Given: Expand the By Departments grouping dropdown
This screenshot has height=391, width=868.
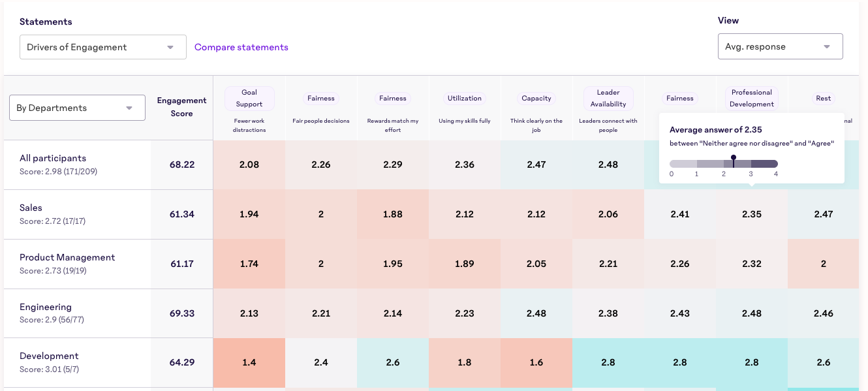Looking at the screenshot, I should pos(77,108).
